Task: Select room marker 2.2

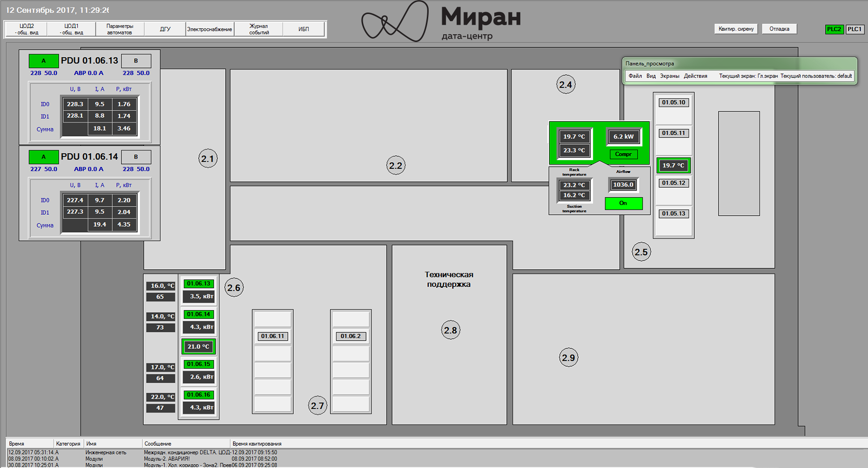Action: point(396,165)
